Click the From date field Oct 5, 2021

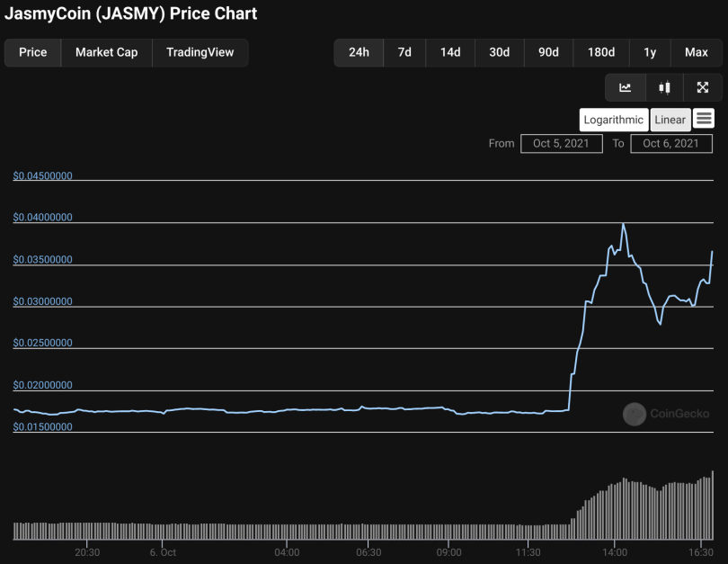point(562,143)
